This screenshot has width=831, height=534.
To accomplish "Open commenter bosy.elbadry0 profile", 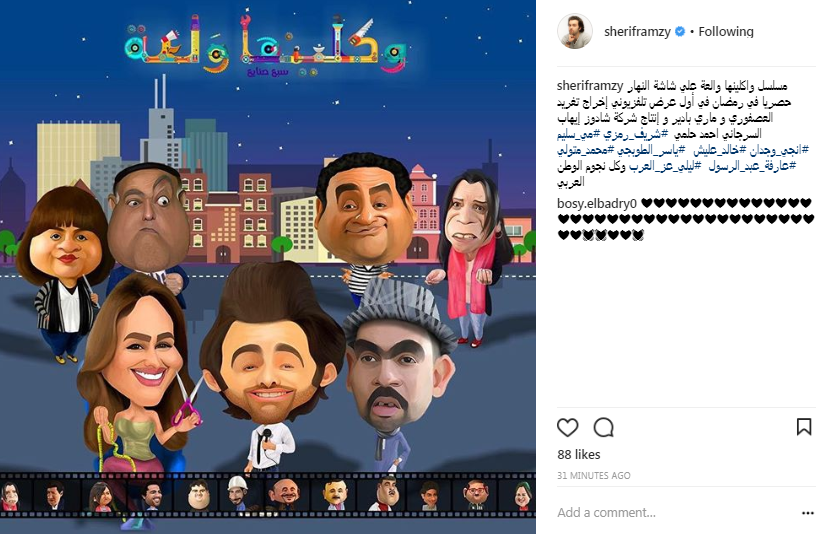I will point(597,203).
